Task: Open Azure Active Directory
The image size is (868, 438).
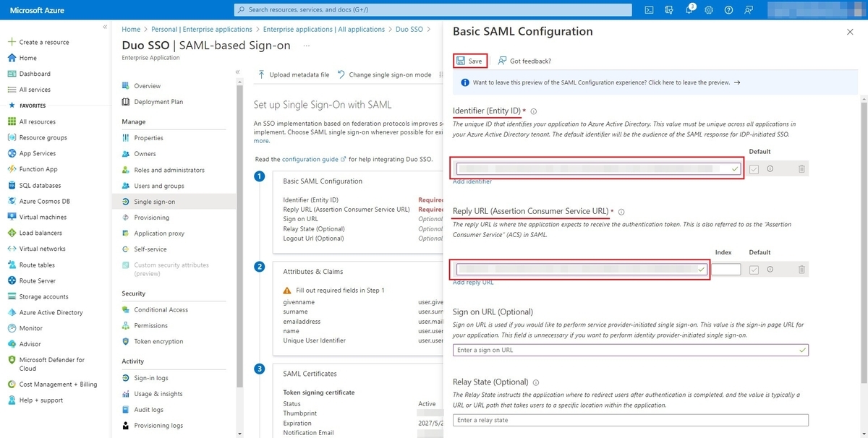Action: click(51, 312)
